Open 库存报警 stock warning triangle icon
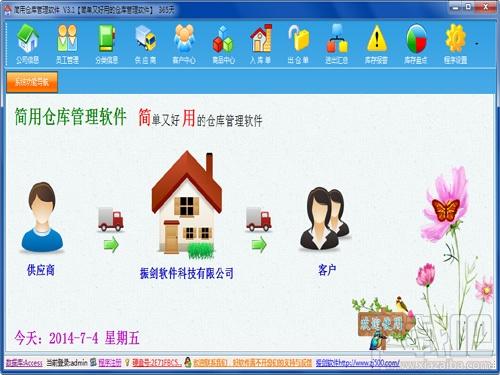Image resolution: width=500 pixels, height=375 pixels. point(376,44)
